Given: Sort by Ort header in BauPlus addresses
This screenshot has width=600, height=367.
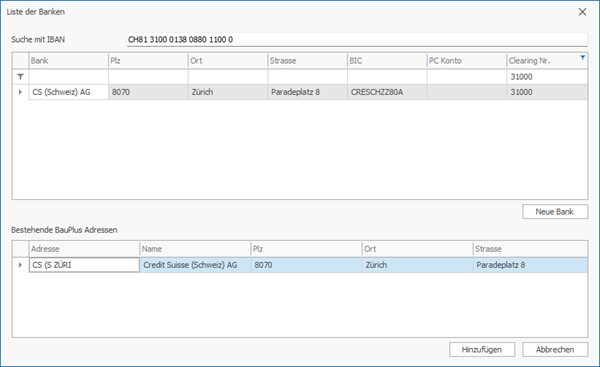Looking at the screenshot, I should (x=417, y=249).
